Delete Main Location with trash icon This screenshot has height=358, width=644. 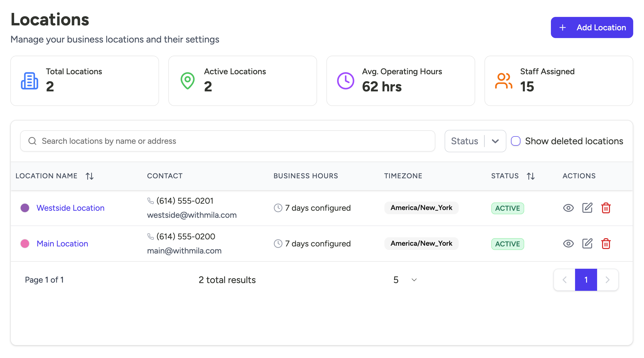click(x=606, y=243)
